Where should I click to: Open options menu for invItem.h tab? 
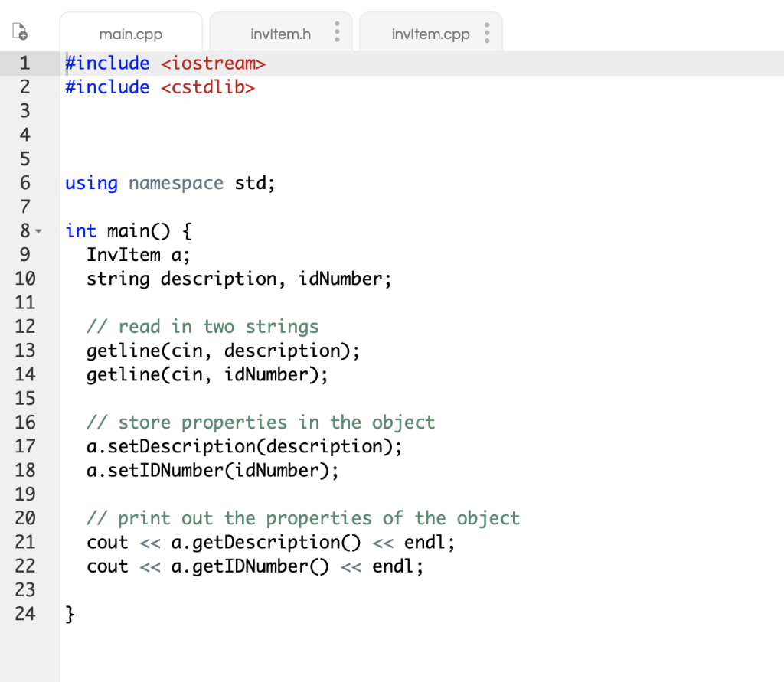[x=337, y=31]
